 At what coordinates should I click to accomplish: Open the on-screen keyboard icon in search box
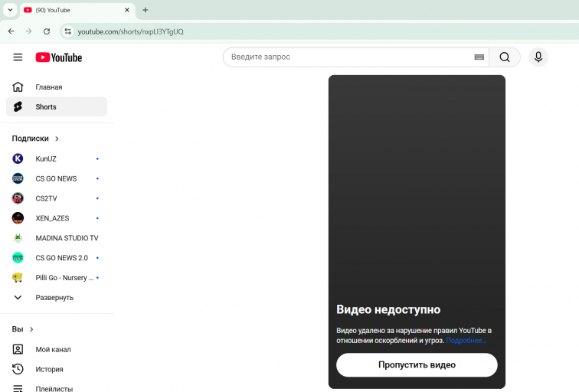pyautogui.click(x=479, y=57)
